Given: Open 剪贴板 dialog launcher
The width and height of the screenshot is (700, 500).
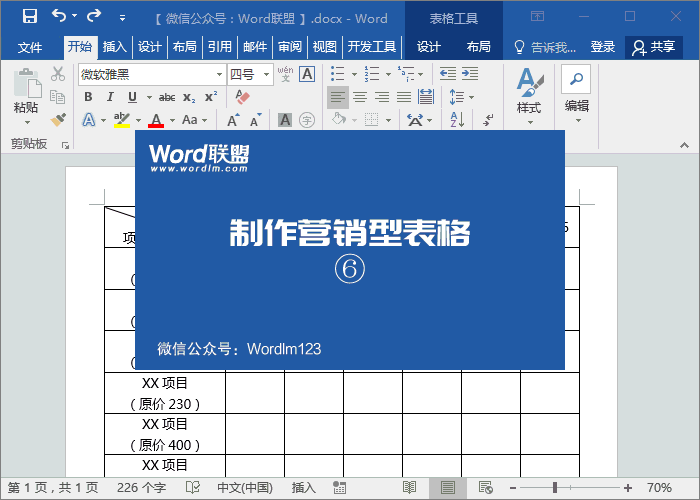Looking at the screenshot, I should point(65,145).
